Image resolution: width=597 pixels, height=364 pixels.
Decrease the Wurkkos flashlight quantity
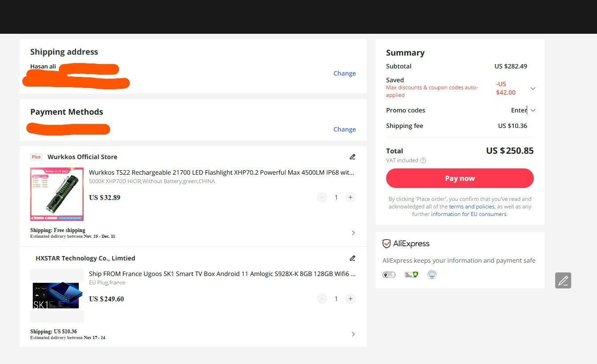click(x=322, y=197)
